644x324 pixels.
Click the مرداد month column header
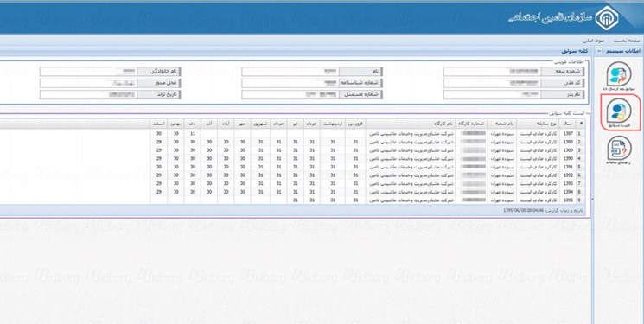278,124
